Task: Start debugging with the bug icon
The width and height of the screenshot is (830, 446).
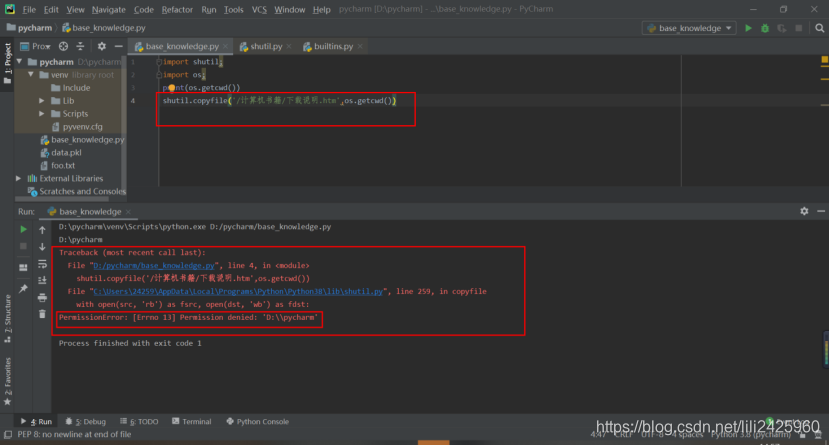Action: click(765, 28)
